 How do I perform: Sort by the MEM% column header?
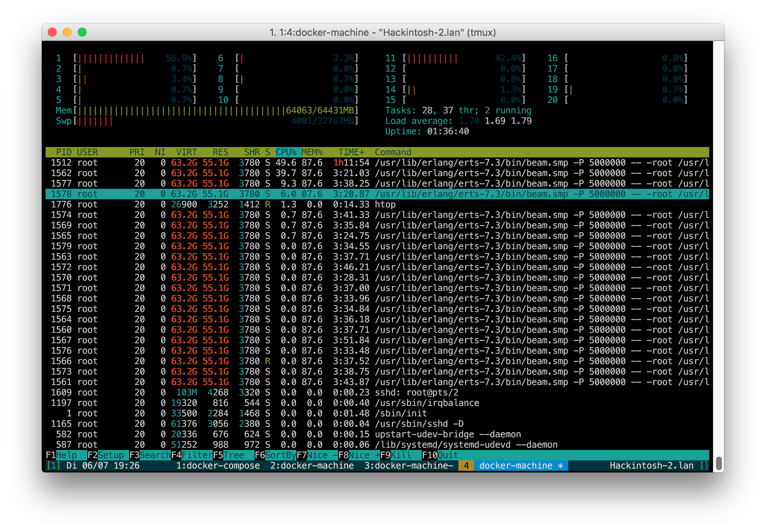(312, 152)
